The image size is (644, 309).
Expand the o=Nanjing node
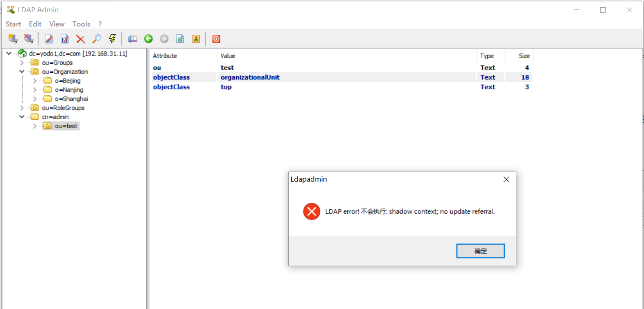35,90
